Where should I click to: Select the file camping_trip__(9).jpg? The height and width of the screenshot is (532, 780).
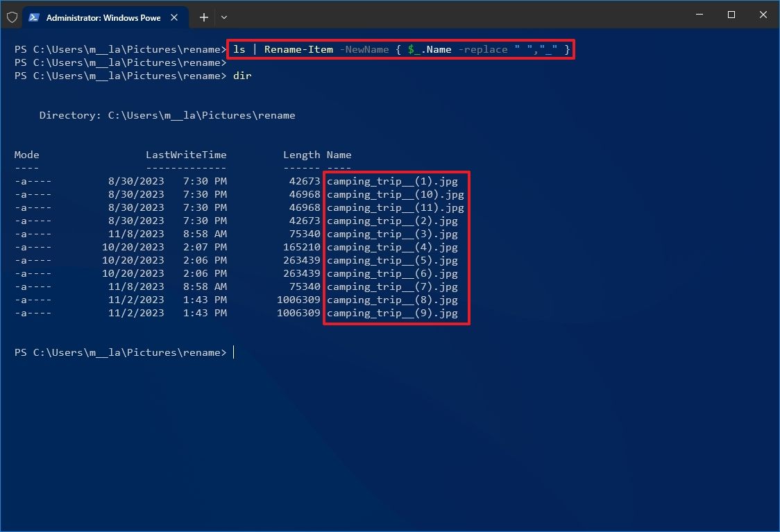(393, 313)
